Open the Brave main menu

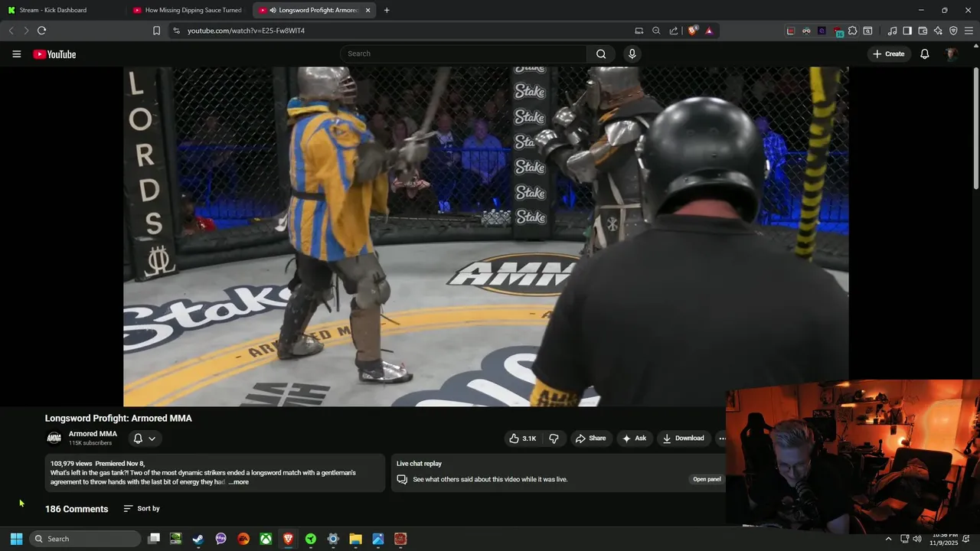969,31
